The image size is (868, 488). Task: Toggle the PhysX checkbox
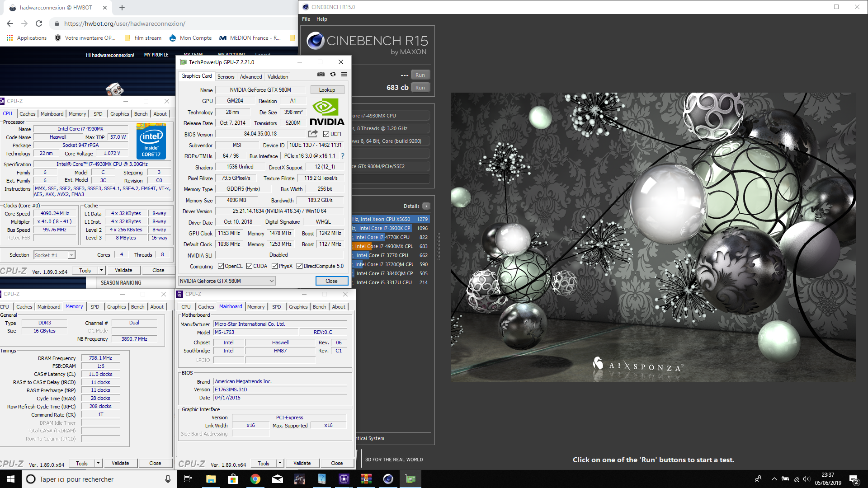(274, 266)
